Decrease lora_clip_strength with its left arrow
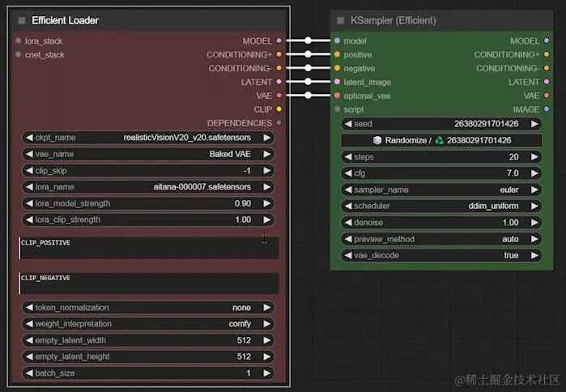 [x=29, y=219]
